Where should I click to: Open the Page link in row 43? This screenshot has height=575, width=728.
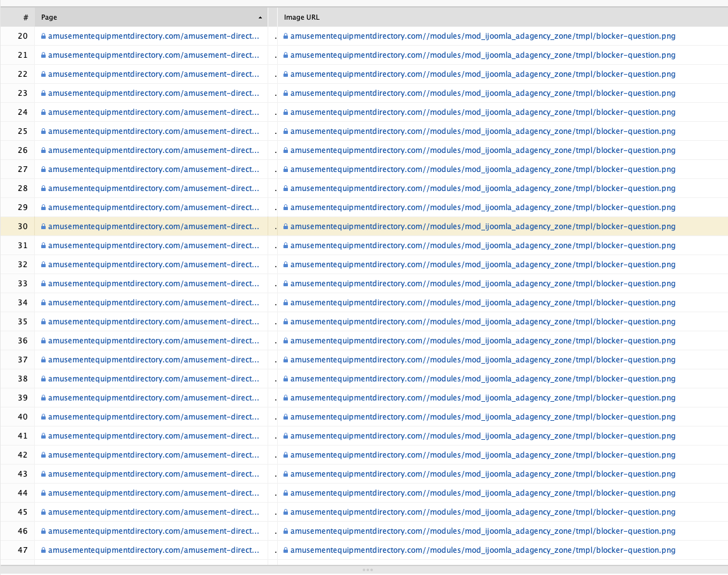click(x=153, y=474)
